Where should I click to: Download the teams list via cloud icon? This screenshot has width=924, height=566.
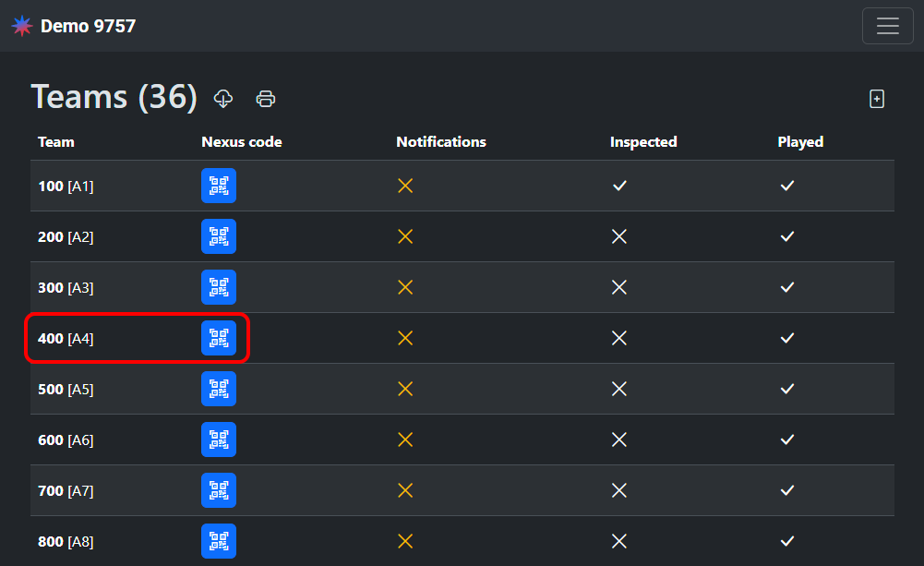[223, 98]
